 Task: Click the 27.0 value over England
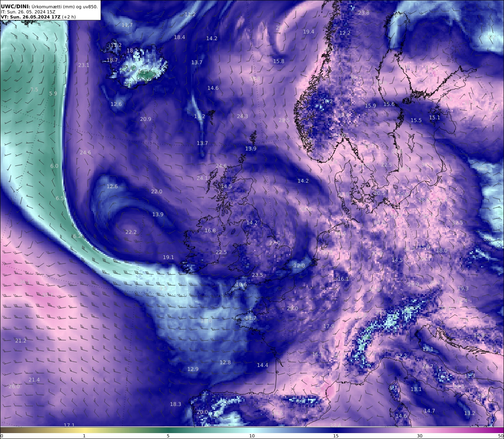[275, 243]
